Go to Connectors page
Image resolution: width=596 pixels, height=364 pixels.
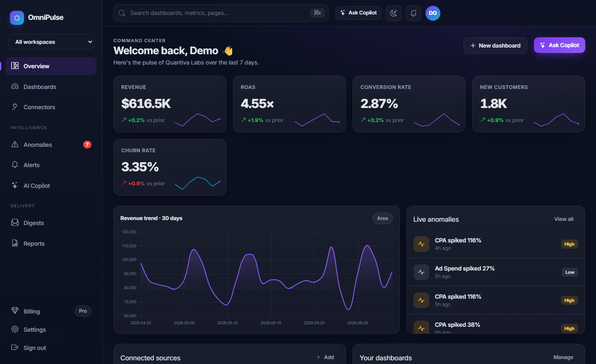coord(51,107)
